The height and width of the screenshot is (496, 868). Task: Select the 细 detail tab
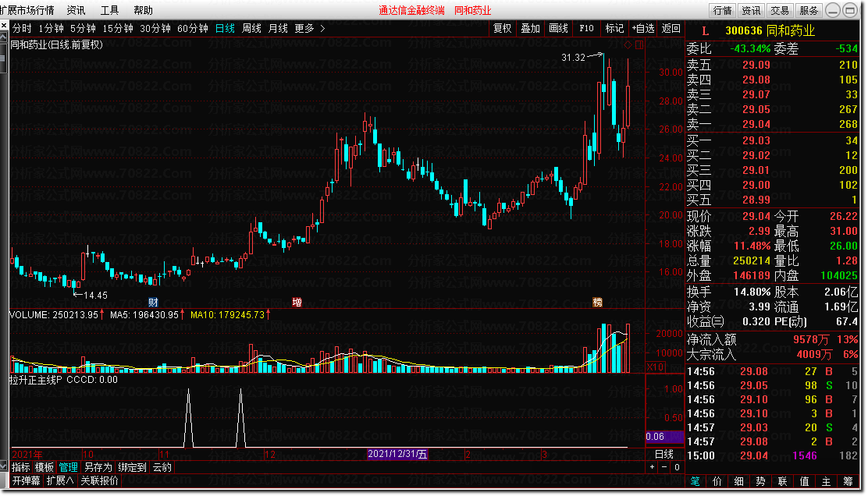(739, 481)
